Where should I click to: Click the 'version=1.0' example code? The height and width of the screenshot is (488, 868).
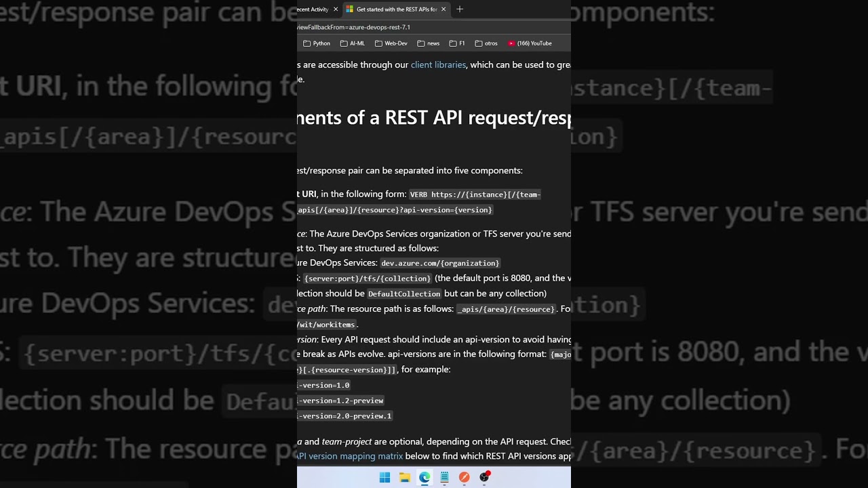pos(324,385)
